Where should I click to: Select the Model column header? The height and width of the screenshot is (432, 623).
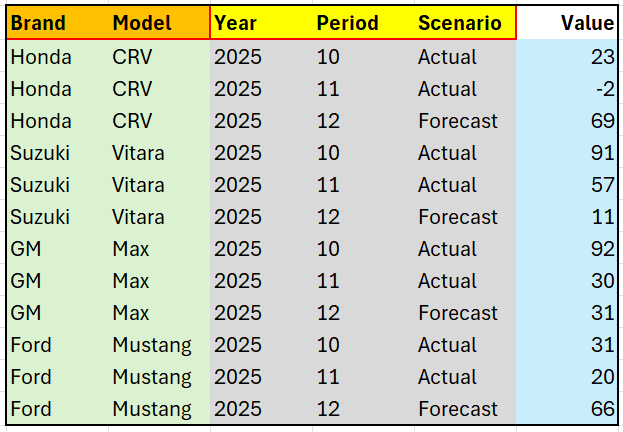141,23
